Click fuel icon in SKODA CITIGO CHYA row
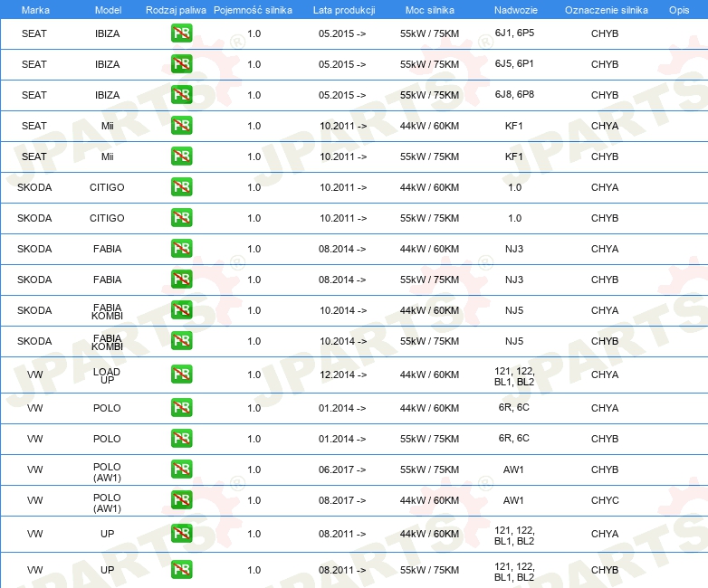 pos(181,187)
